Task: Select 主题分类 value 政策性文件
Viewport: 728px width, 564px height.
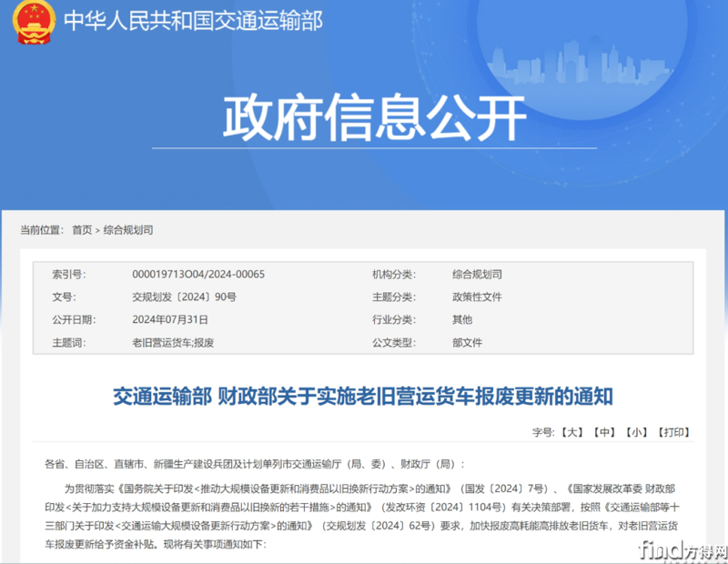Action: click(x=477, y=297)
